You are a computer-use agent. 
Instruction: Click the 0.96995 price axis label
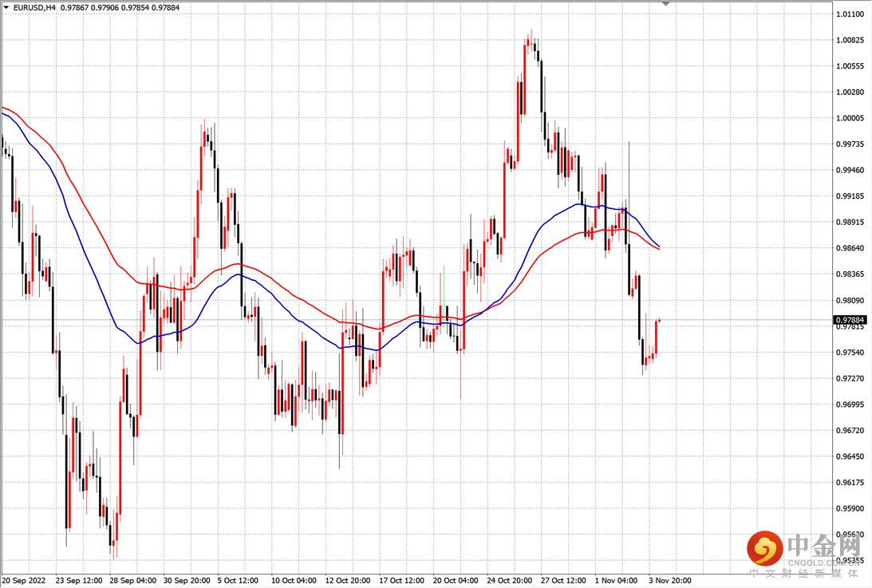pos(850,404)
